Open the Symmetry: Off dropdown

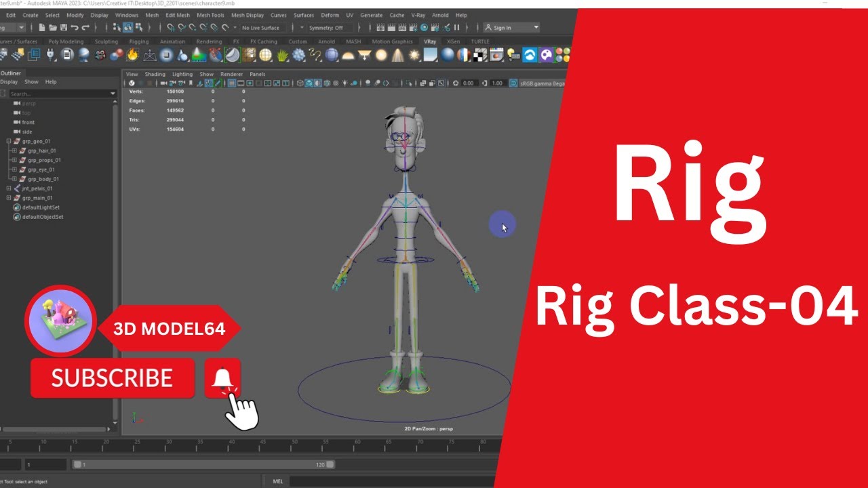pyautogui.click(x=330, y=28)
